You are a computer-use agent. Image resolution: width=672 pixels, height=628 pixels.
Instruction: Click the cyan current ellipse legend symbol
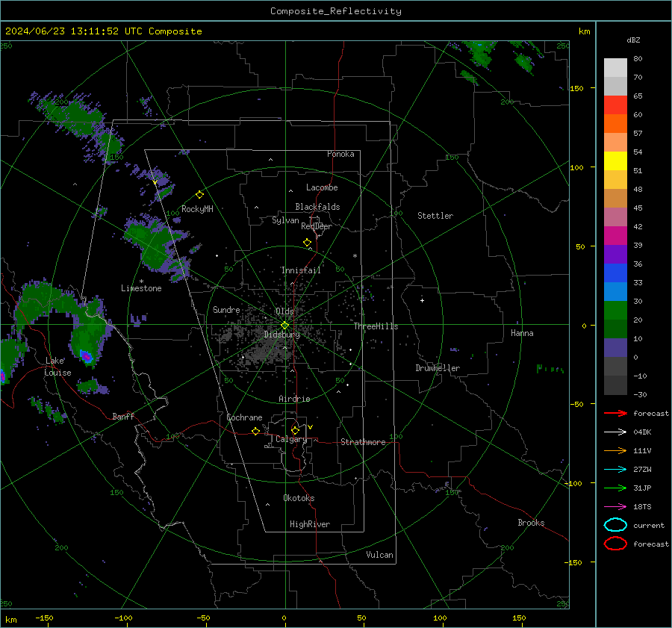coord(615,525)
